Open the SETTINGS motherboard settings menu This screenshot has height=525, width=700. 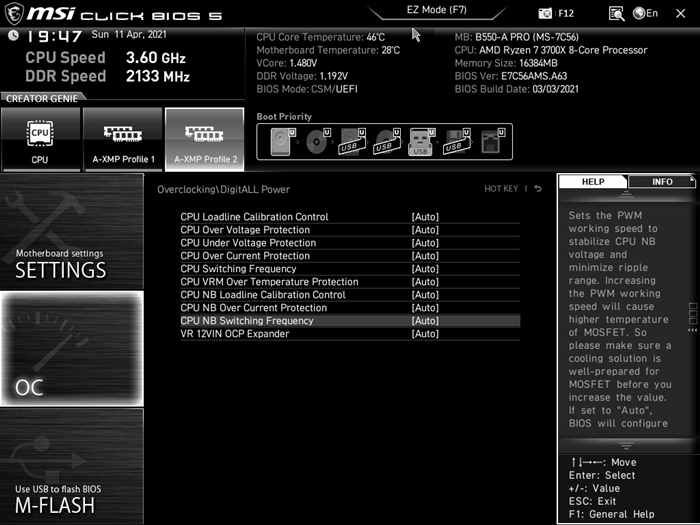(x=72, y=232)
